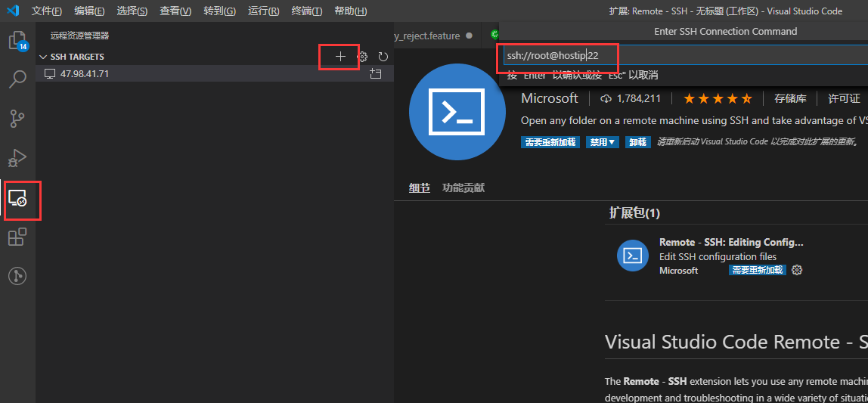Collapse the SSH TARGETS section
The width and height of the screenshot is (868, 403).
click(43, 57)
